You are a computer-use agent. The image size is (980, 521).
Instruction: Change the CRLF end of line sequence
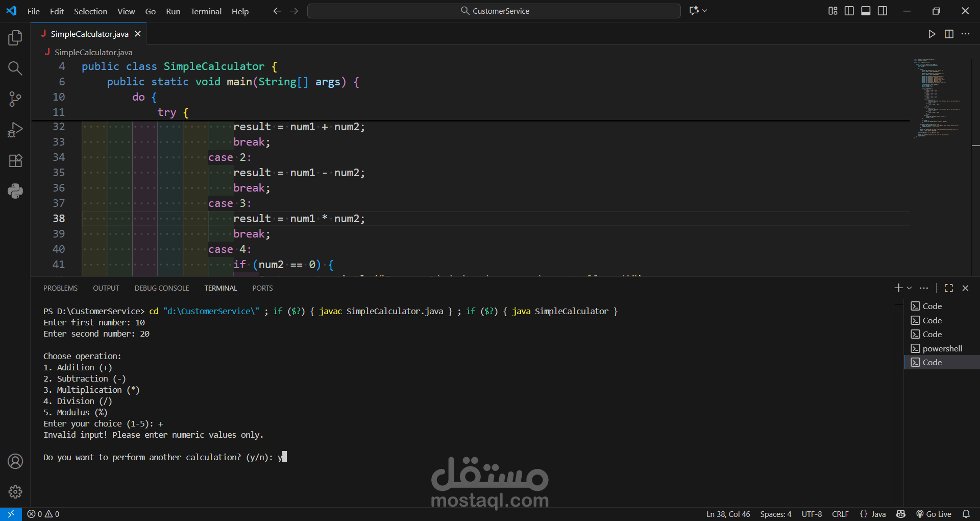tap(840, 514)
